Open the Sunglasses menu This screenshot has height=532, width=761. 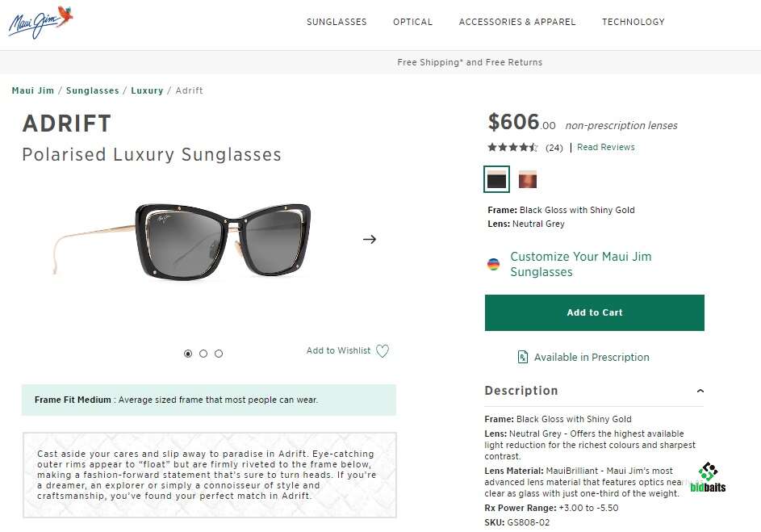coord(337,22)
